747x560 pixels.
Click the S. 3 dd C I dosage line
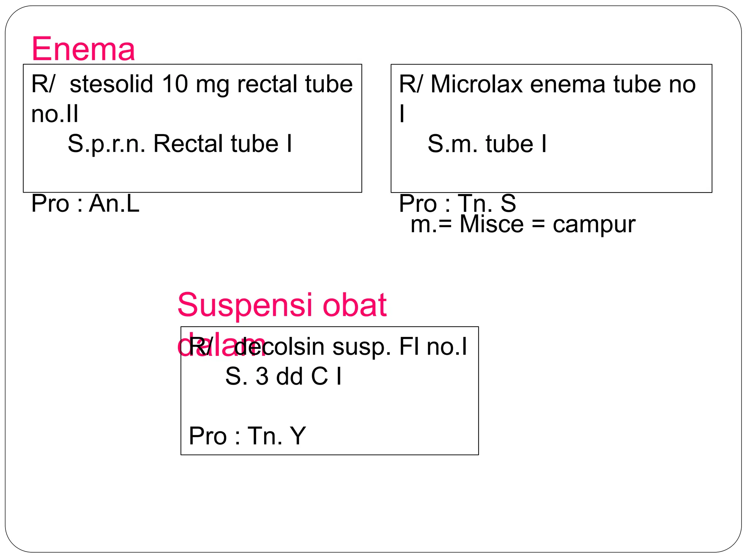coord(283,376)
